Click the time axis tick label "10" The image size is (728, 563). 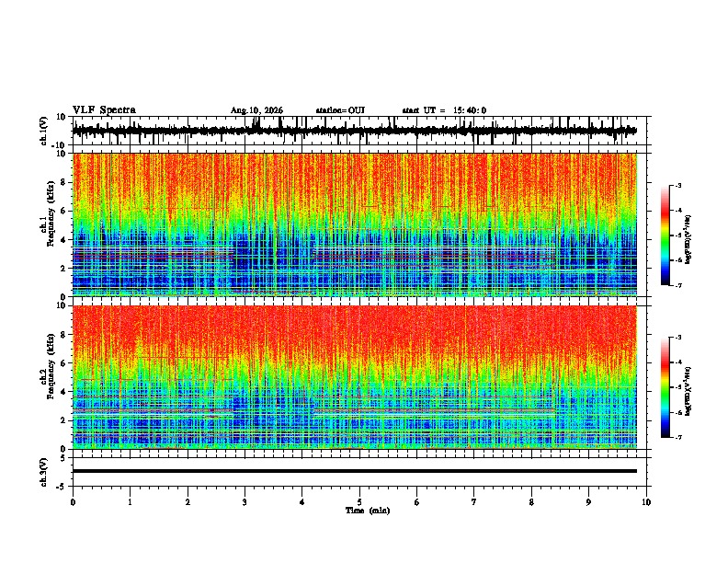pyautogui.click(x=646, y=502)
